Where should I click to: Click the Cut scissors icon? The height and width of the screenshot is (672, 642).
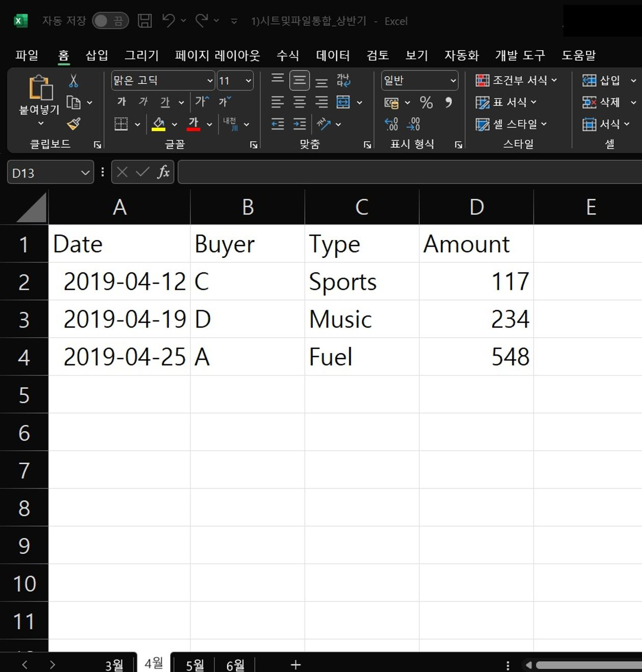(x=73, y=80)
